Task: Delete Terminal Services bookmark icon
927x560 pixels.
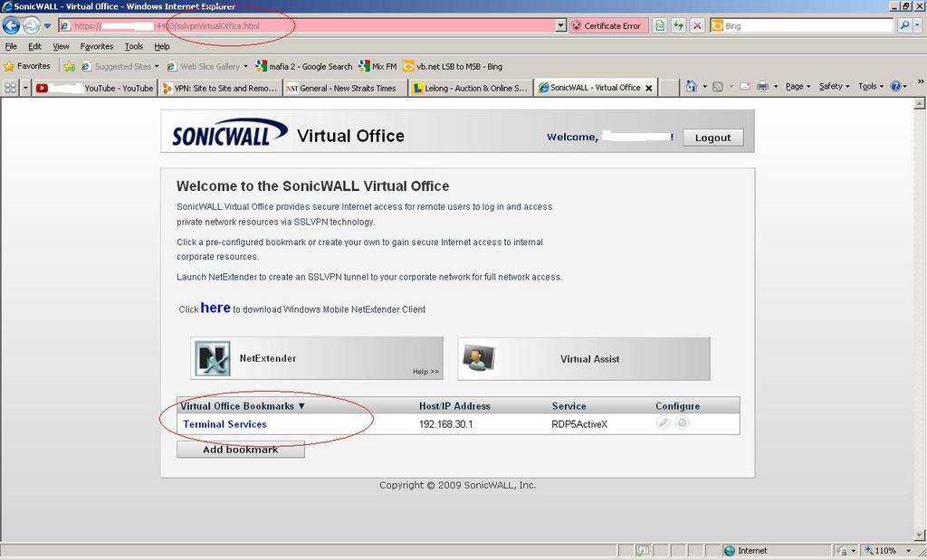Action: pos(683,423)
